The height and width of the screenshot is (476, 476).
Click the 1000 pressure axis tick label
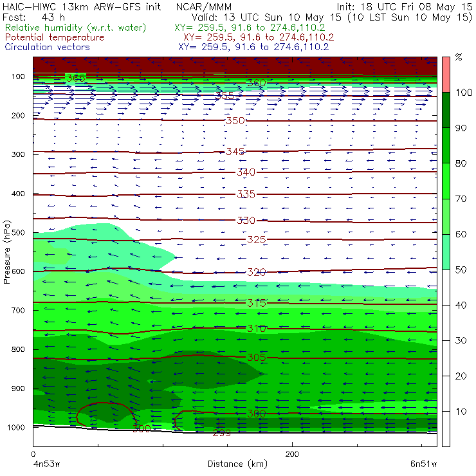[x=15, y=427]
